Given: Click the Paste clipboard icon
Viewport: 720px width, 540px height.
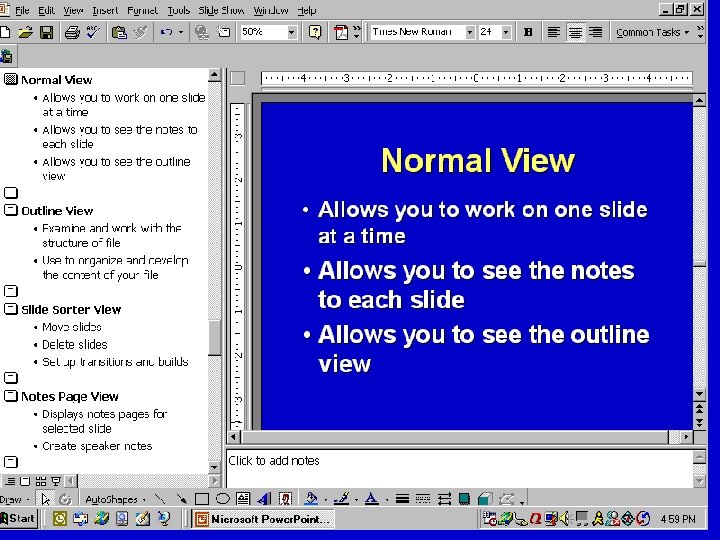Looking at the screenshot, I should point(119,32).
